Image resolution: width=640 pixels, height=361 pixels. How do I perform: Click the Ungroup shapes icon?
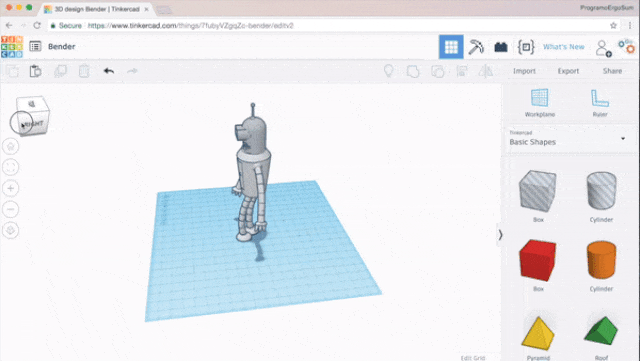(x=438, y=71)
